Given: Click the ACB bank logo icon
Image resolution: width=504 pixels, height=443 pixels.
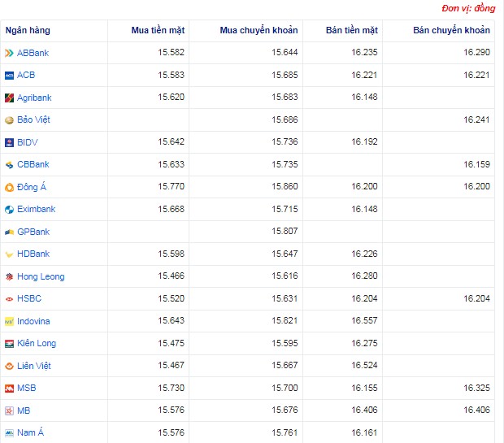Looking at the screenshot, I should tap(9, 76).
